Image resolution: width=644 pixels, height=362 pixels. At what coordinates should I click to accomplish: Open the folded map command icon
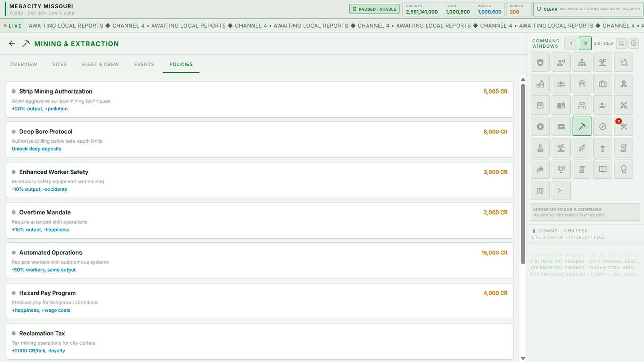pyautogui.click(x=540, y=191)
